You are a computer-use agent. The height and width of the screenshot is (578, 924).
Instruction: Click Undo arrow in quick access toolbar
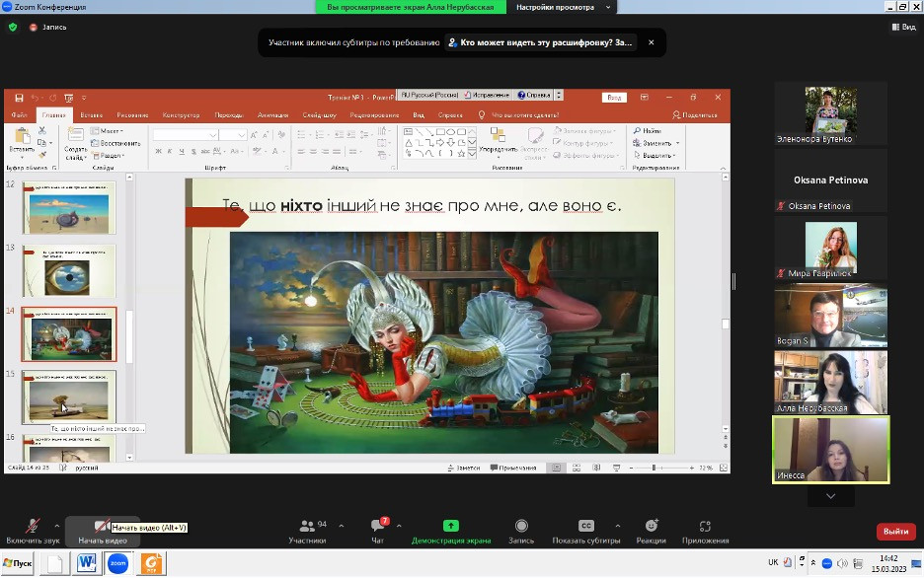(x=35, y=98)
